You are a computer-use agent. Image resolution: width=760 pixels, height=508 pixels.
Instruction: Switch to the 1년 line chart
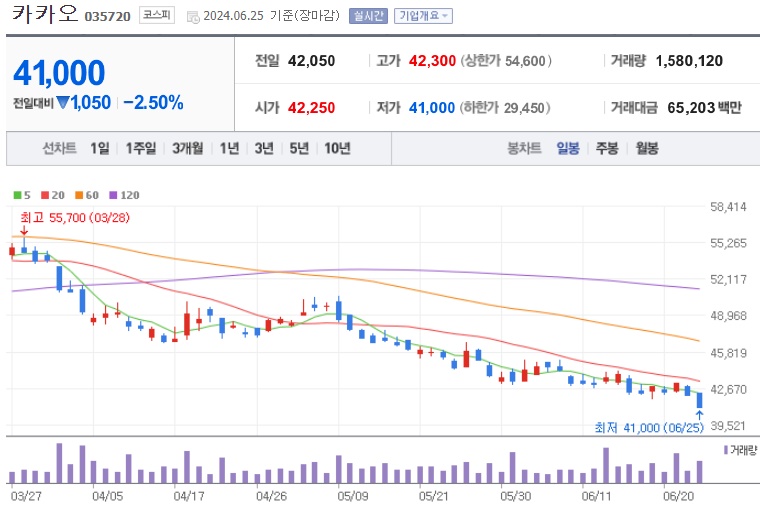point(229,148)
